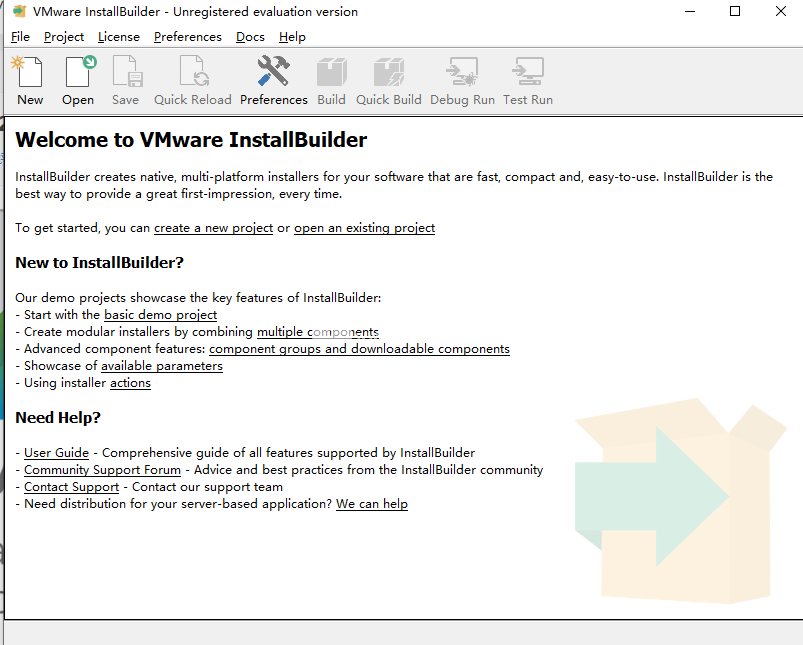
Task: Open the File menu
Action: [x=20, y=37]
